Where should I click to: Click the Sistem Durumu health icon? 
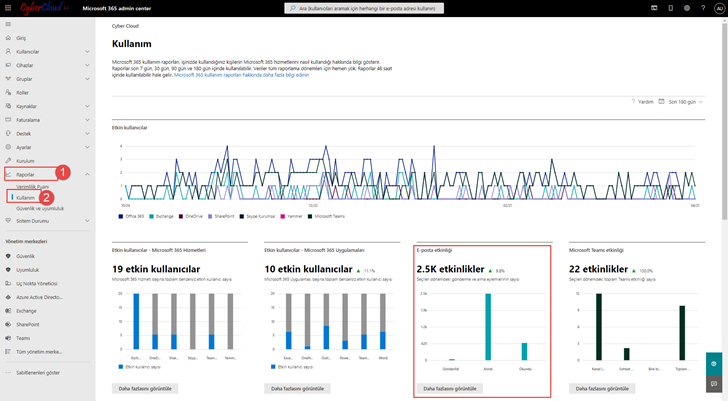(x=8, y=221)
